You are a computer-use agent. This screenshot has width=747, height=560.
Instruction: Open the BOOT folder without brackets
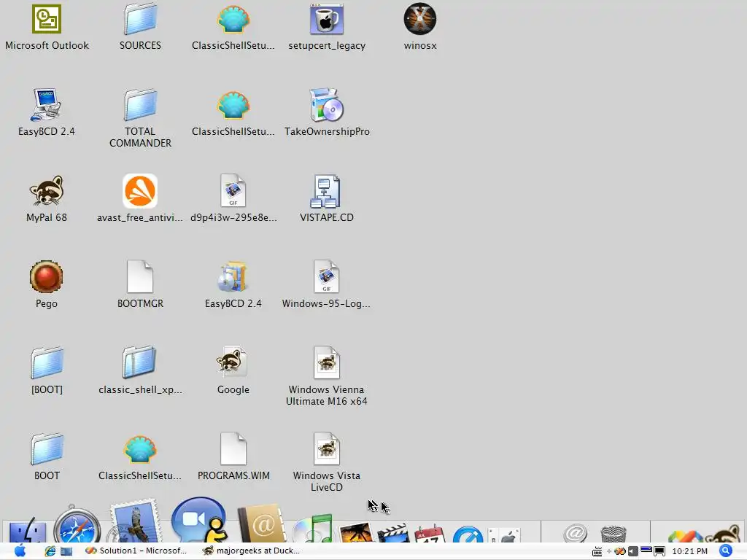[47, 457]
